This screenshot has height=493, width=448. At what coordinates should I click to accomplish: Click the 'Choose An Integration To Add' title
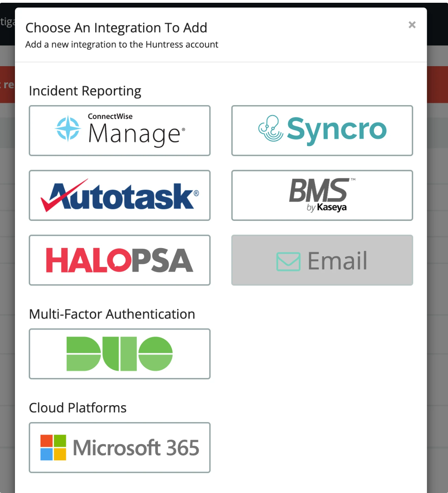pyautogui.click(x=116, y=28)
